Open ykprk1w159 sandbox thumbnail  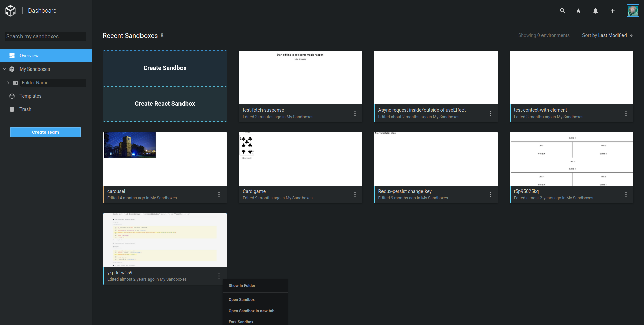(165, 240)
